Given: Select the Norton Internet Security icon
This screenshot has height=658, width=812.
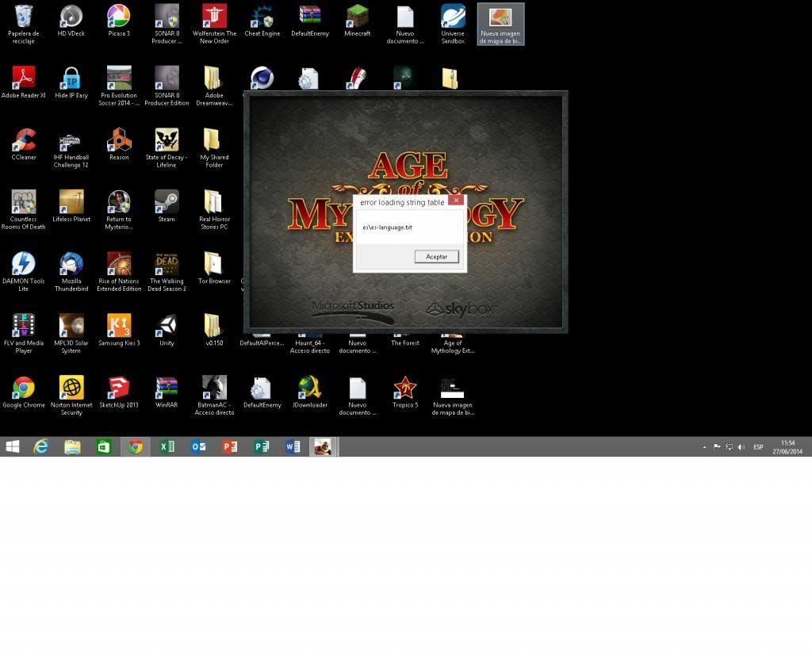Looking at the screenshot, I should pyautogui.click(x=71, y=396).
